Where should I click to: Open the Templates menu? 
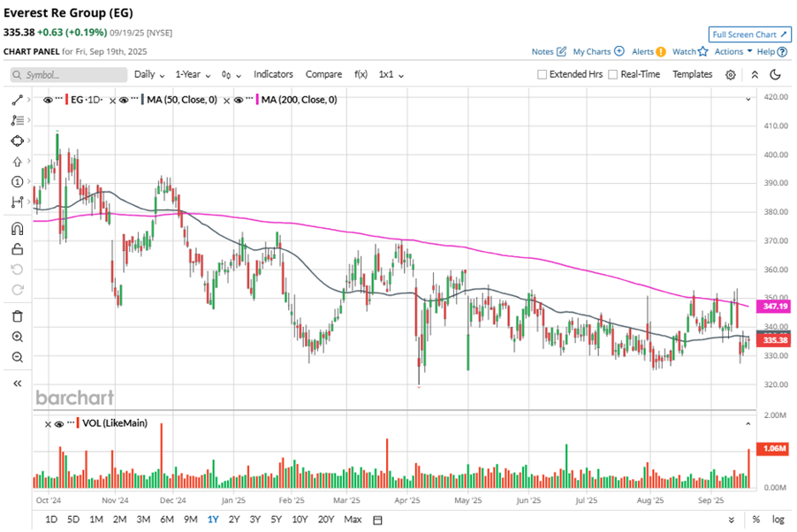[692, 75]
